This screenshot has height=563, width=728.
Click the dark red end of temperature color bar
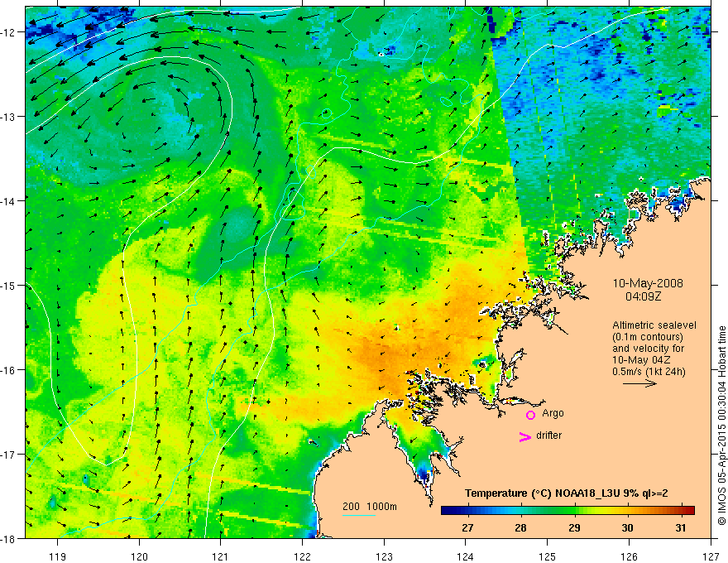[x=689, y=510]
